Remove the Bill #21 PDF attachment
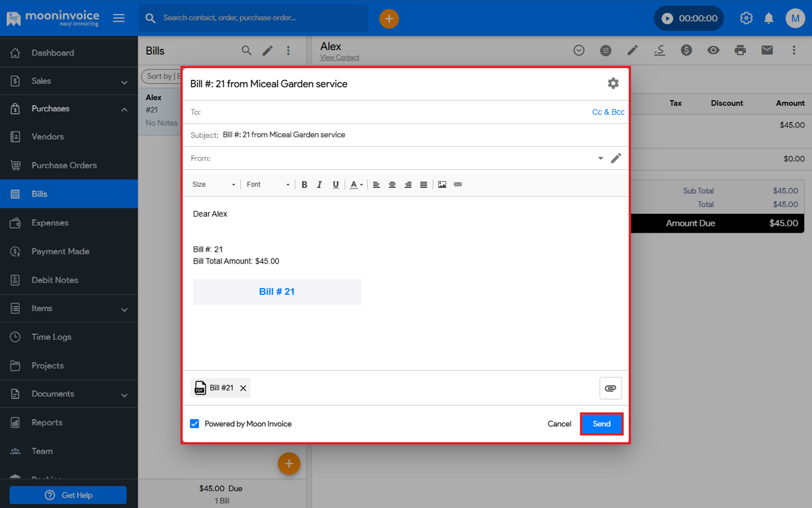 click(243, 388)
